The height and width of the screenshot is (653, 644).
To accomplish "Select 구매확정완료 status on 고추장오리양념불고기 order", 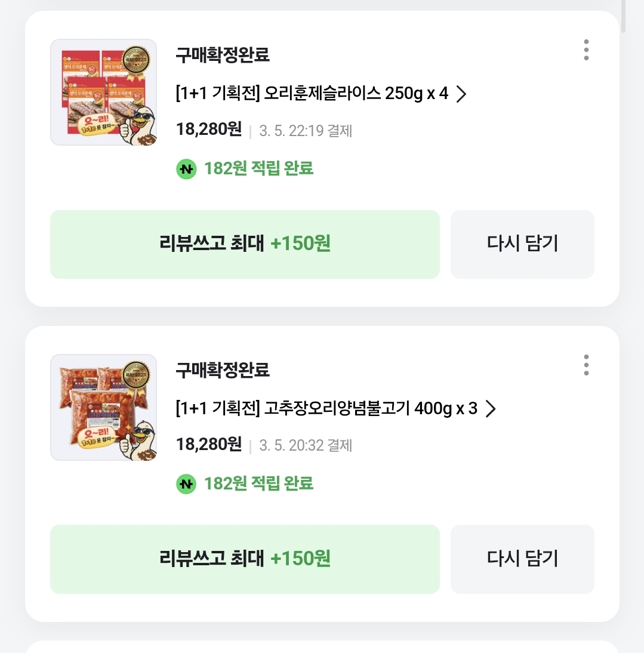I will click(x=223, y=370).
